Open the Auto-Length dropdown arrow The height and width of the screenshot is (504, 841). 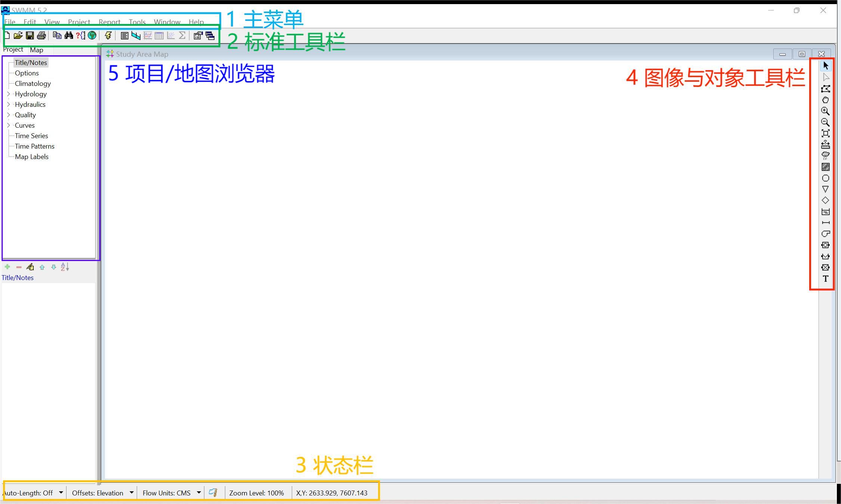click(x=61, y=493)
